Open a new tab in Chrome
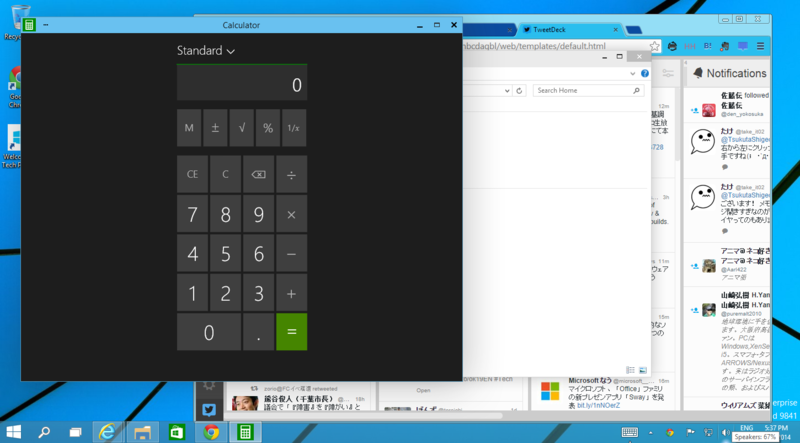Viewport: 800px width, 443px height. click(x=634, y=30)
